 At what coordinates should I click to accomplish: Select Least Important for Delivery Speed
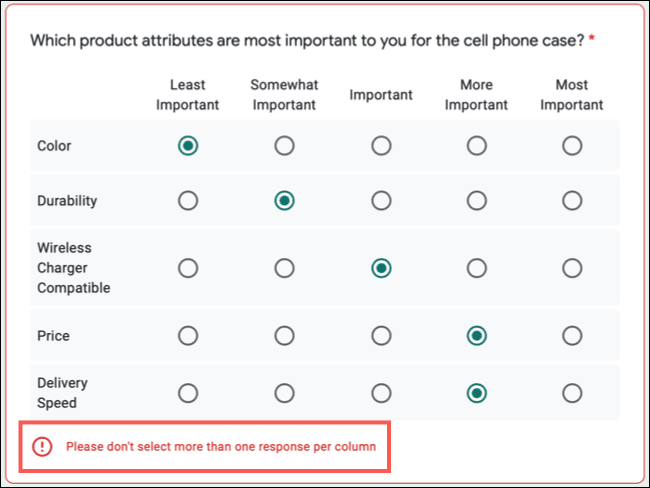(x=188, y=393)
